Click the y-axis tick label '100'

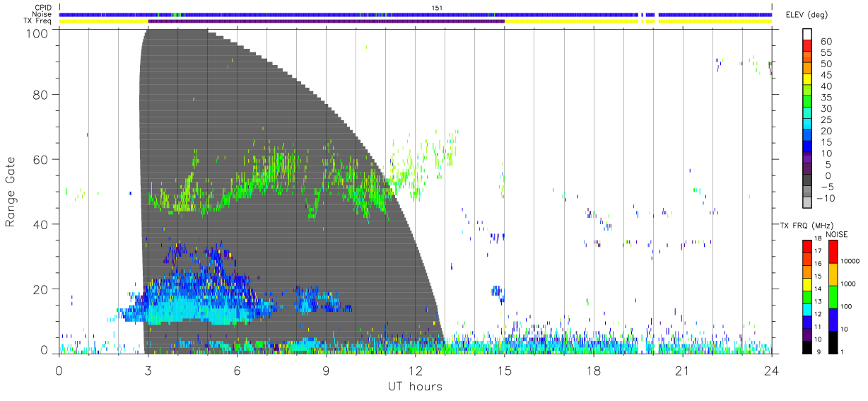[37, 33]
